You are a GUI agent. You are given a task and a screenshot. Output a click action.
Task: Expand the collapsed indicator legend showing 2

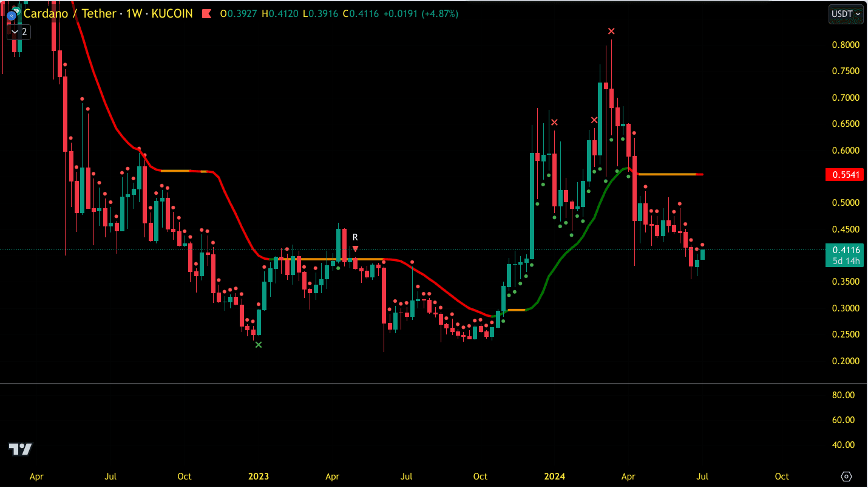(x=18, y=32)
